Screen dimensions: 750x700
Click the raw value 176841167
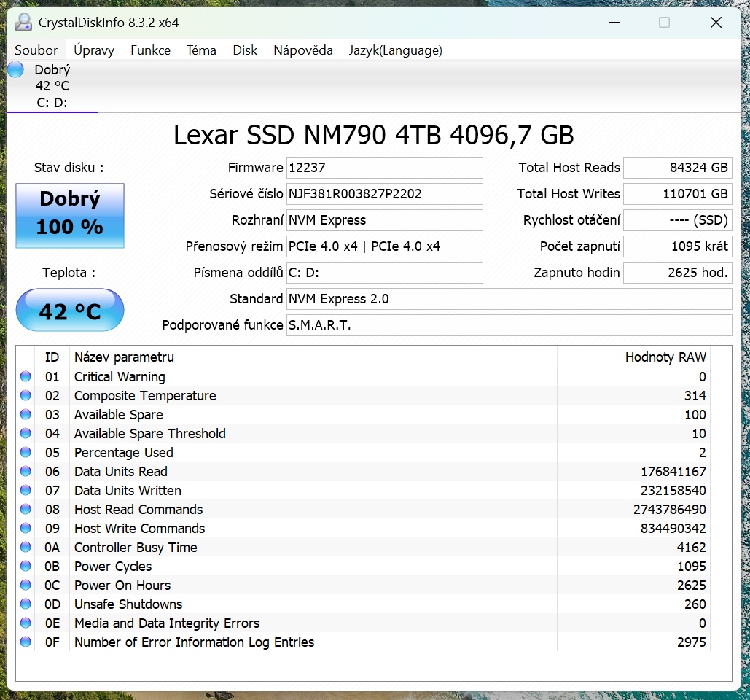coord(673,472)
